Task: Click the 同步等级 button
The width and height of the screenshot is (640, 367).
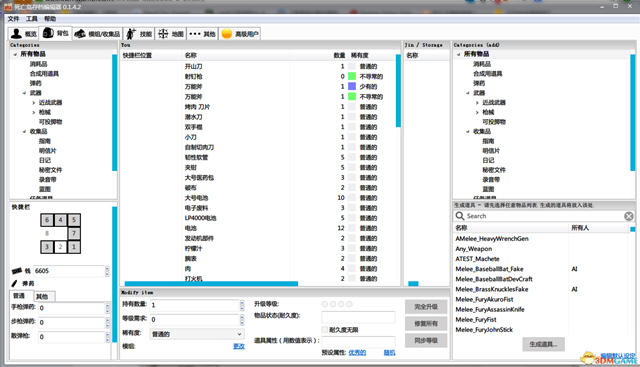Action: [426, 340]
